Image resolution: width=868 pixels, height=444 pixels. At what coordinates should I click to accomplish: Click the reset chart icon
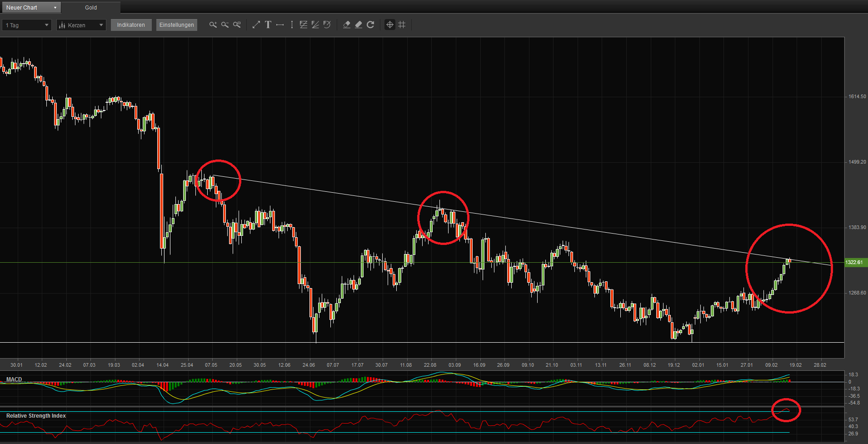[370, 25]
